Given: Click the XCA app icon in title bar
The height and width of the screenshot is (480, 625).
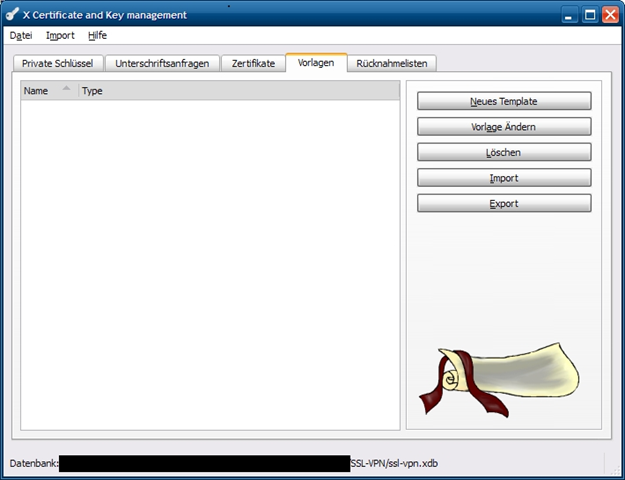Looking at the screenshot, I should [x=12, y=15].
